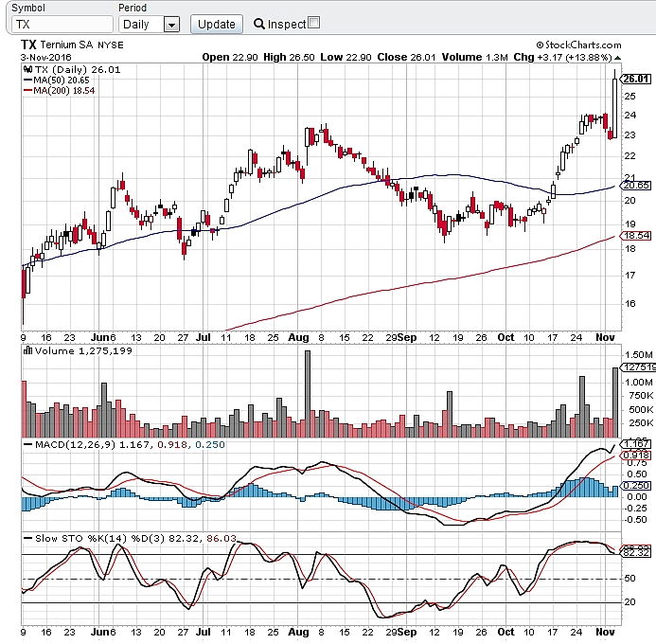Click the 82.32 stochastic value tag
The image size is (656, 644).
636,553
